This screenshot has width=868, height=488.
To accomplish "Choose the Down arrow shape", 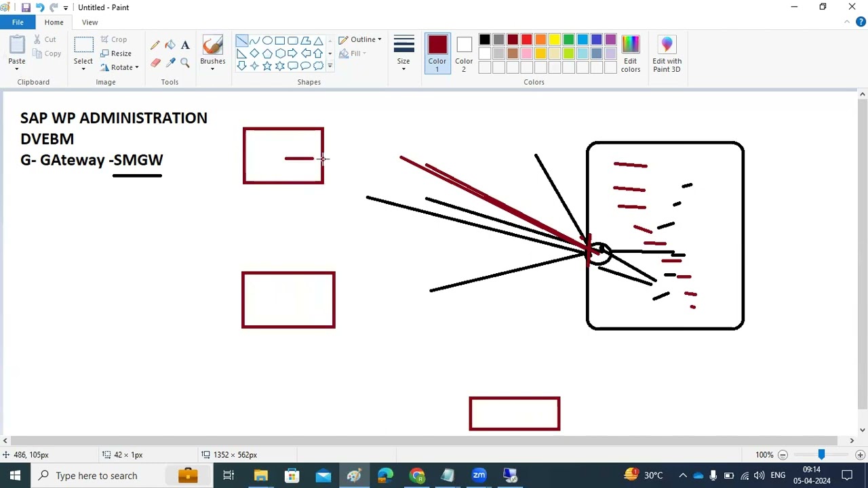I will 241,66.
